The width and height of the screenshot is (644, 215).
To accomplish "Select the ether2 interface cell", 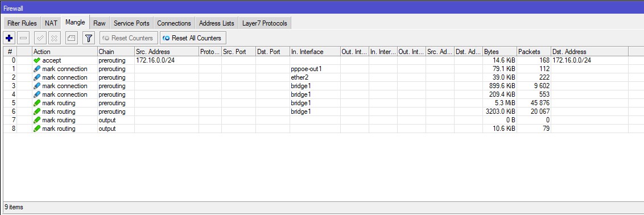I will coord(315,77).
